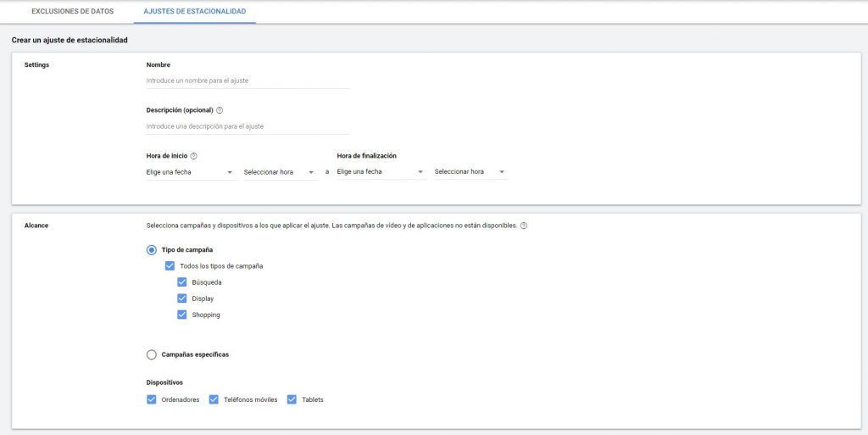
Task: Open start date dropdown under Hora de inicio
Action: coord(191,172)
